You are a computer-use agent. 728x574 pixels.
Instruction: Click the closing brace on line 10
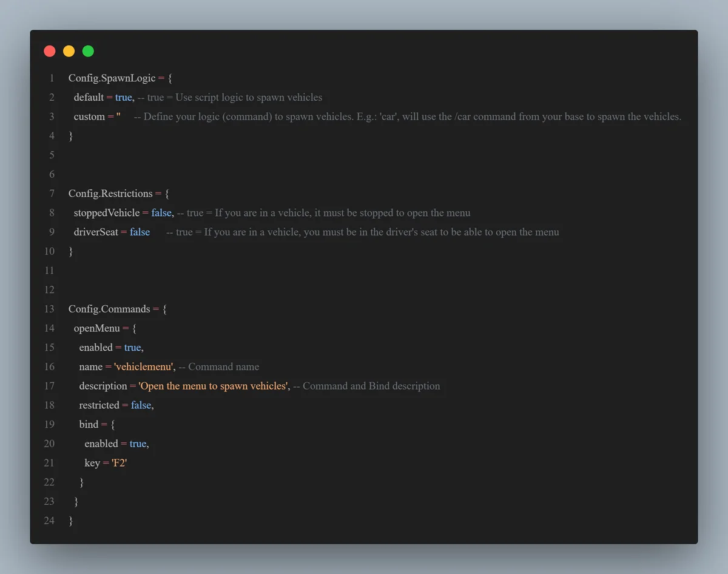tap(70, 251)
